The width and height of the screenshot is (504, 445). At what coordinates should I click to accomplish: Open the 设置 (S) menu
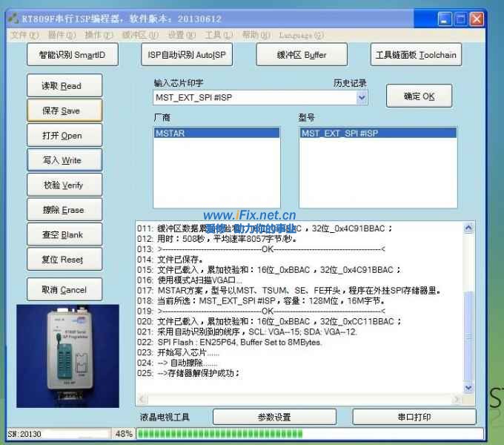point(182,35)
